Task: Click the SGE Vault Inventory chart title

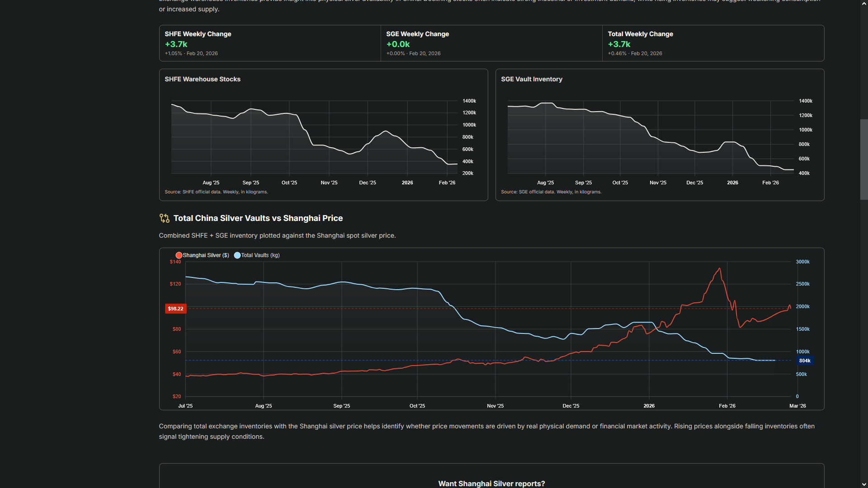Action: (531, 79)
